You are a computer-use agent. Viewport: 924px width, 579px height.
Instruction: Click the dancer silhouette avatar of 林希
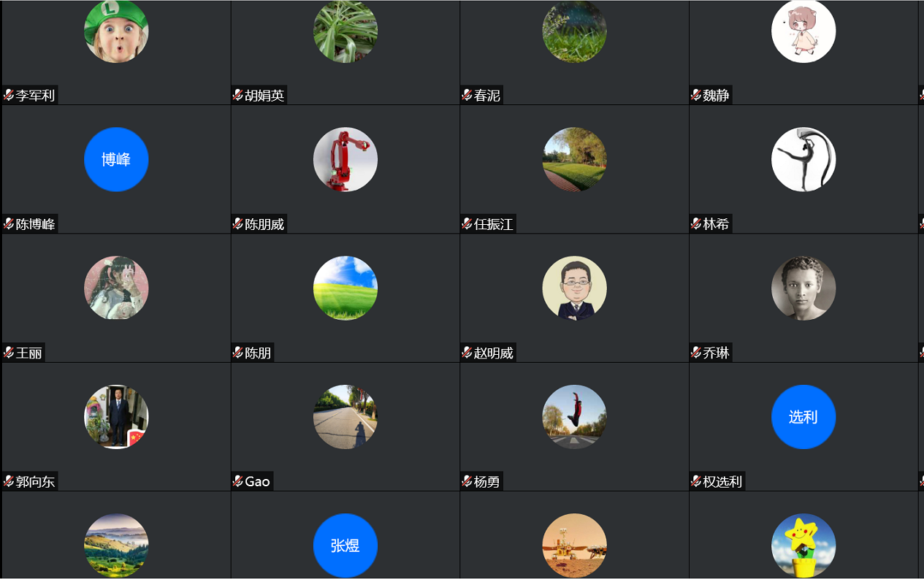pos(803,159)
